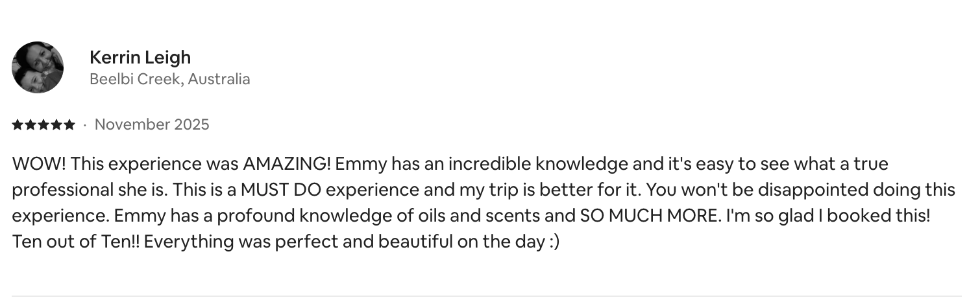Click the fifth star in the rating
Screen dimensions: 980x302
click(69, 125)
